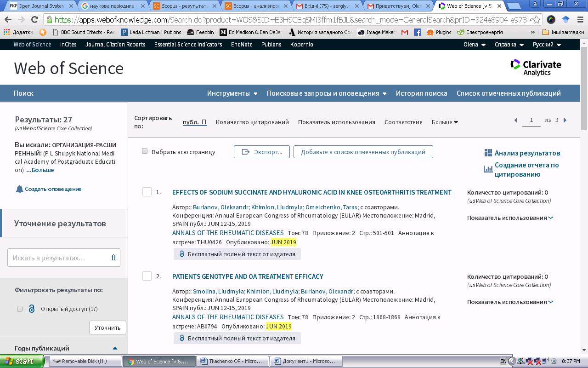
Task: Click the Уточнить refine button
Action: pos(107,328)
